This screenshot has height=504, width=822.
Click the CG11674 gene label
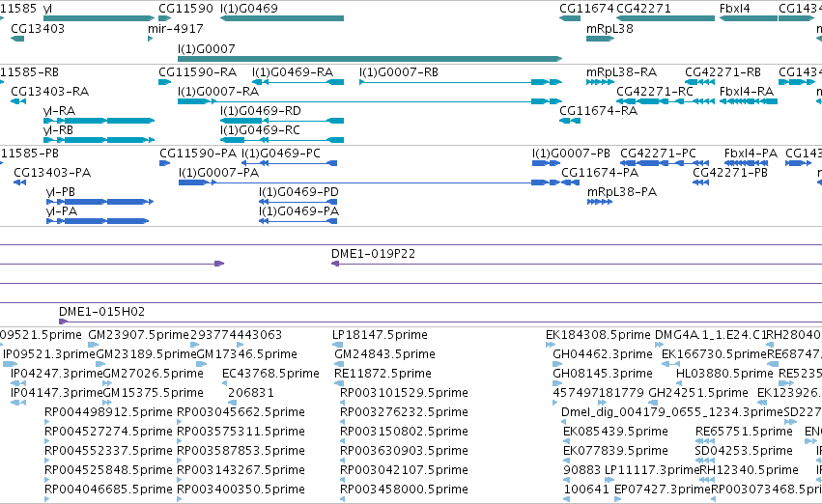586,9
